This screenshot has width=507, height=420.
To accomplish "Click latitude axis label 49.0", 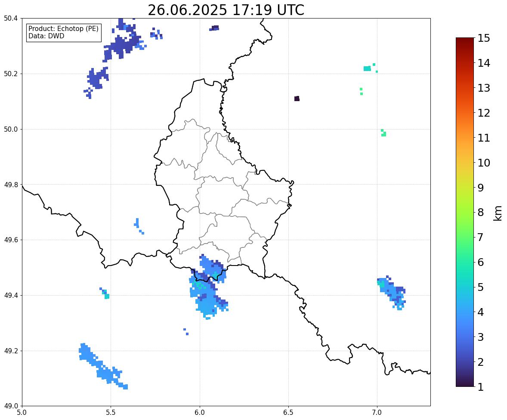I will pos(11,406).
